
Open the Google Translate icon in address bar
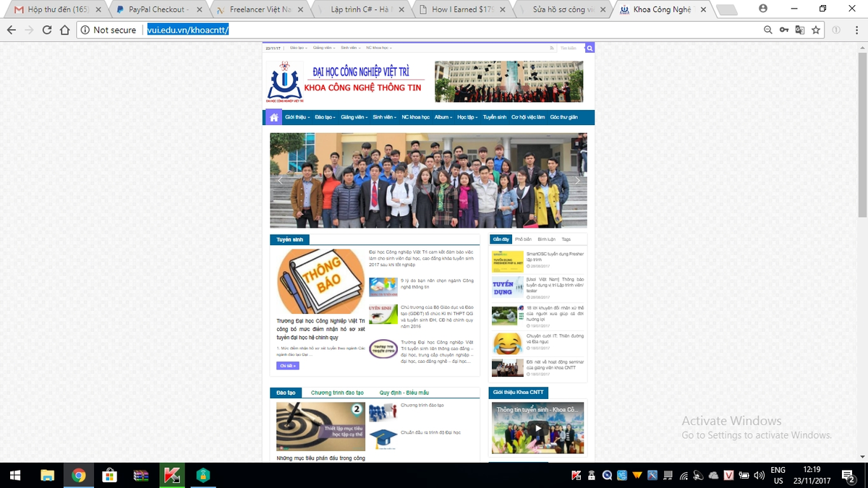pos(800,30)
